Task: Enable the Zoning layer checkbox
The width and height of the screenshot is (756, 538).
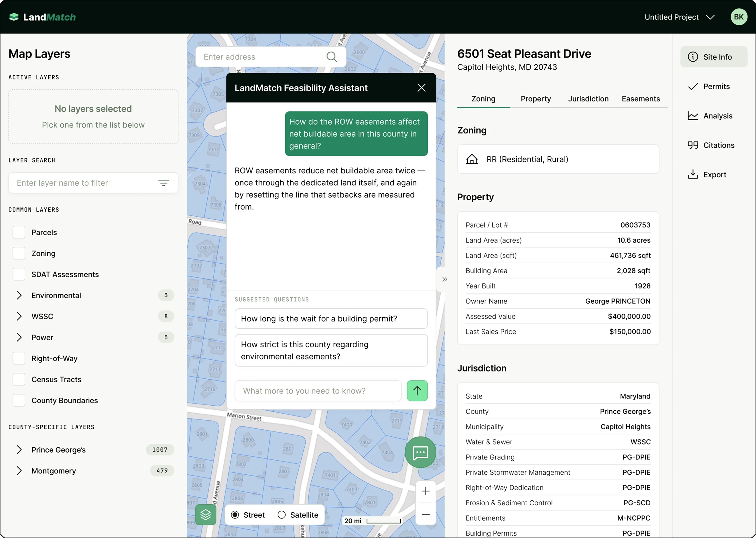Action: pos(19,254)
